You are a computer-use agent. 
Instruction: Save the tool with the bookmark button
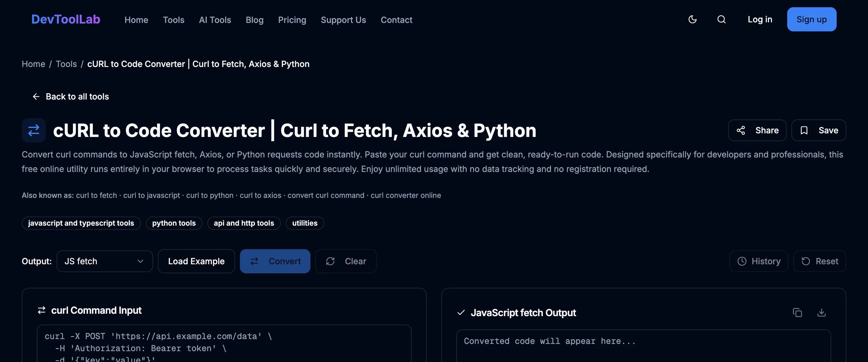[x=819, y=130]
